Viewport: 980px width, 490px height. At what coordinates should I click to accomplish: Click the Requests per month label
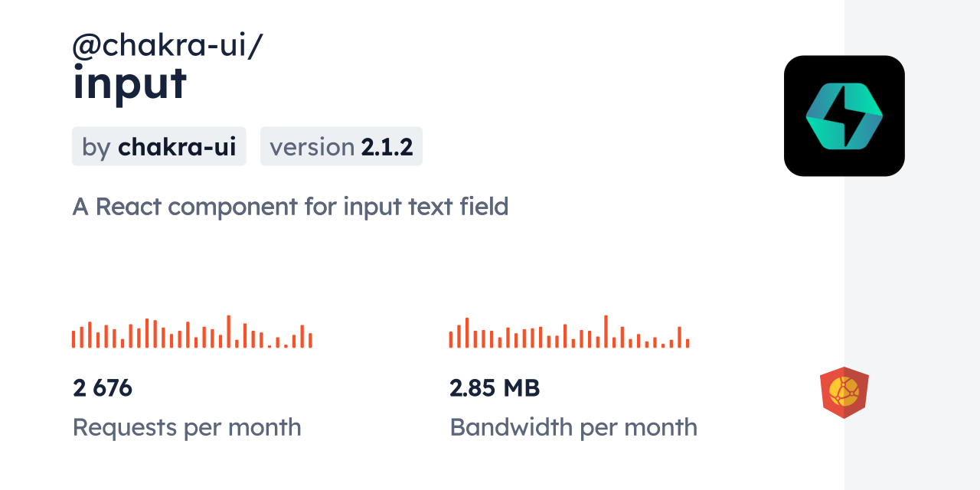tap(187, 426)
